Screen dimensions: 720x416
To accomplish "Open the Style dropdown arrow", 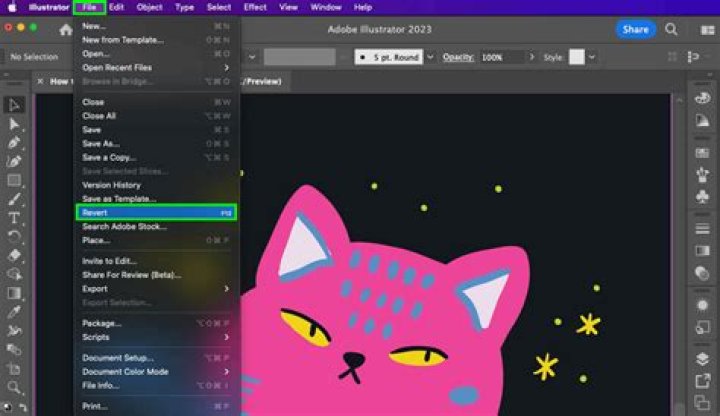I will (592, 57).
